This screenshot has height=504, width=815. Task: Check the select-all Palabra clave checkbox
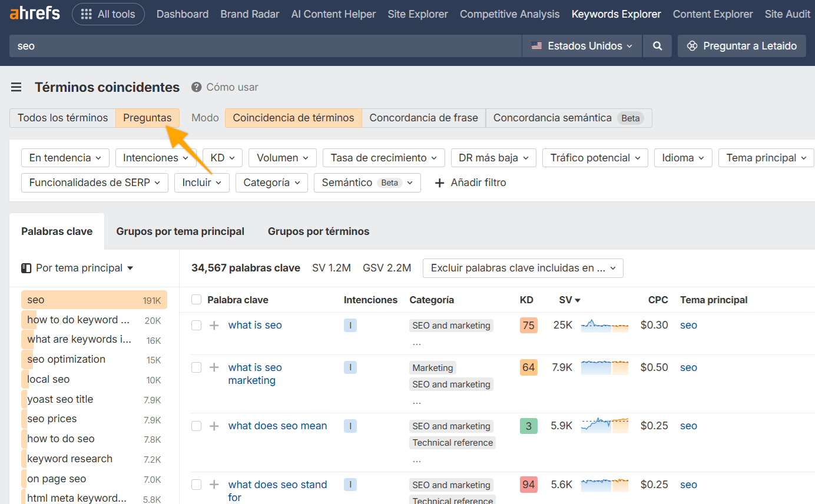197,300
